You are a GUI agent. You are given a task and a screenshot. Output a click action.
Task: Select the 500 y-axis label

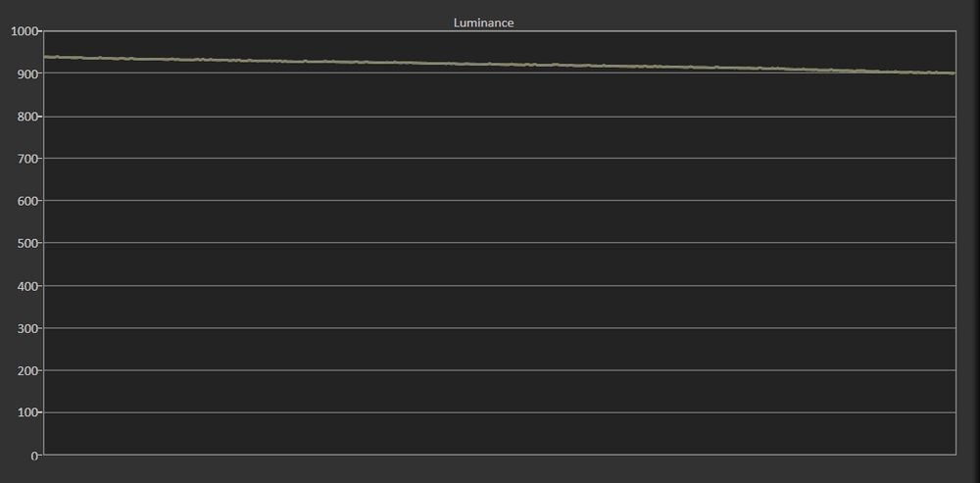click(x=25, y=243)
